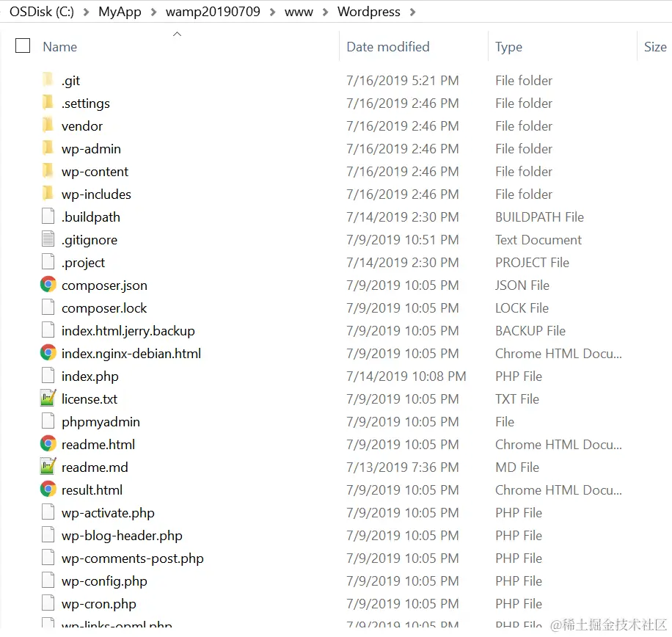Click the date 7/13/2019 7:36 PM
This screenshot has width=672, height=637.
(403, 467)
